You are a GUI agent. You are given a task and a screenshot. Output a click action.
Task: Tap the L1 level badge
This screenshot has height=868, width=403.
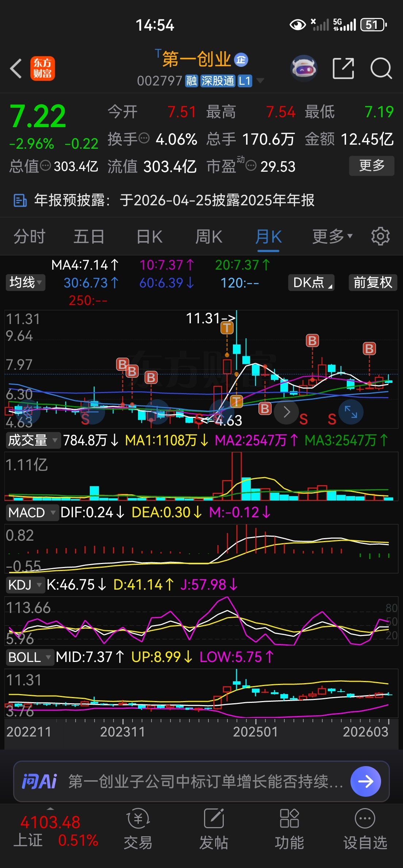[x=245, y=81]
